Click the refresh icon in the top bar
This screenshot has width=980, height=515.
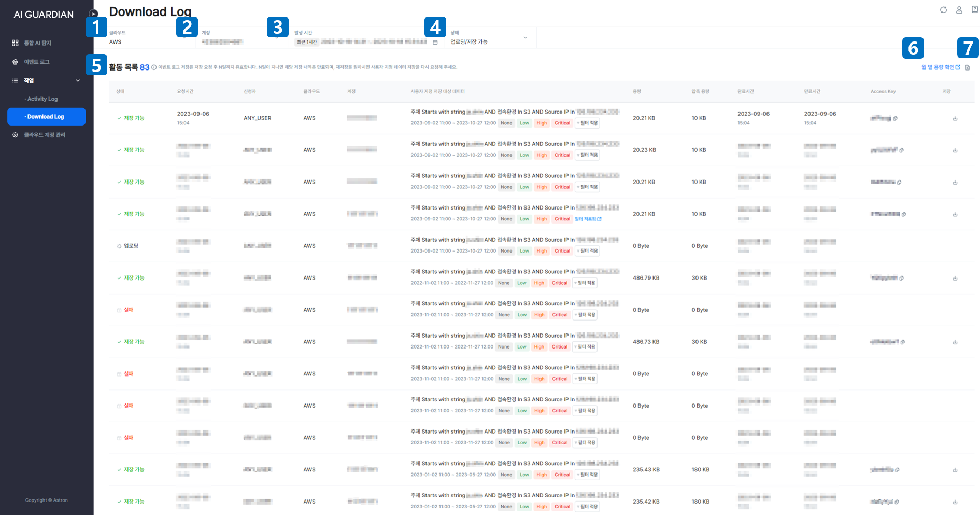[x=943, y=10]
